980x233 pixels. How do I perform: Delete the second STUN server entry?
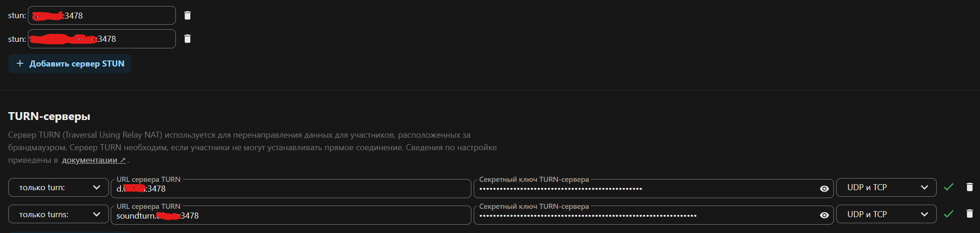point(188,39)
